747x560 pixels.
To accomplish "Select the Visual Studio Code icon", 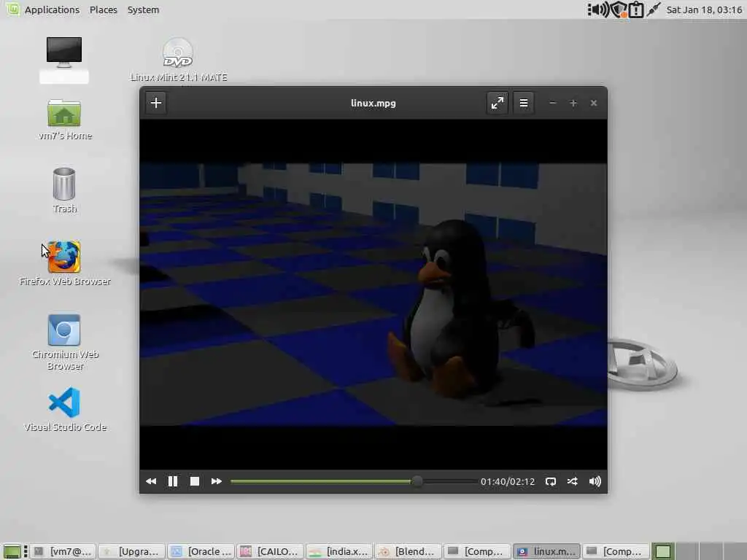I will point(65,409).
